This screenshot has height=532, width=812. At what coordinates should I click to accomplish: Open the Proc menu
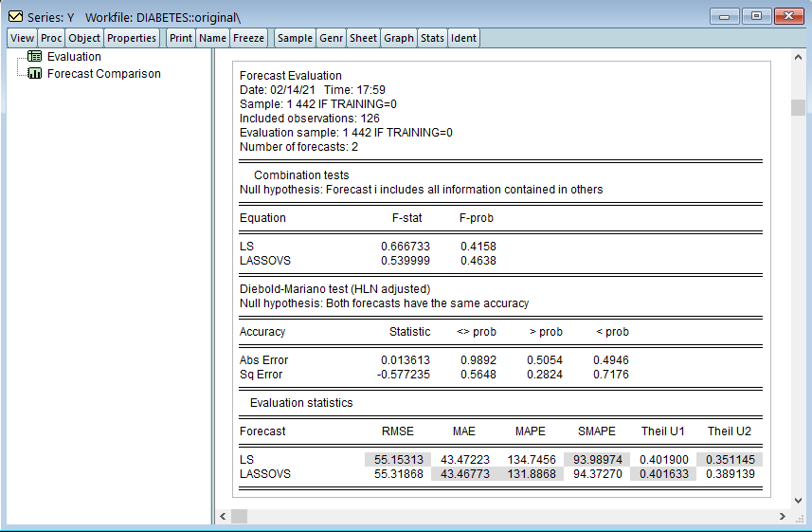click(x=51, y=38)
